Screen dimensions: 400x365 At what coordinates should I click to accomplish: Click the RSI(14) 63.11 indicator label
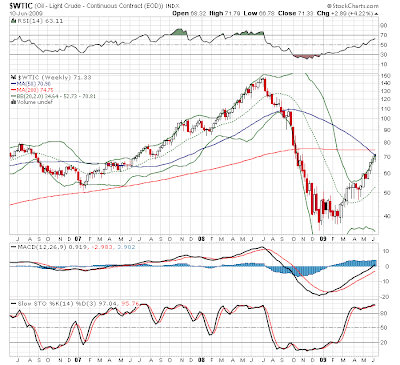click(x=40, y=21)
